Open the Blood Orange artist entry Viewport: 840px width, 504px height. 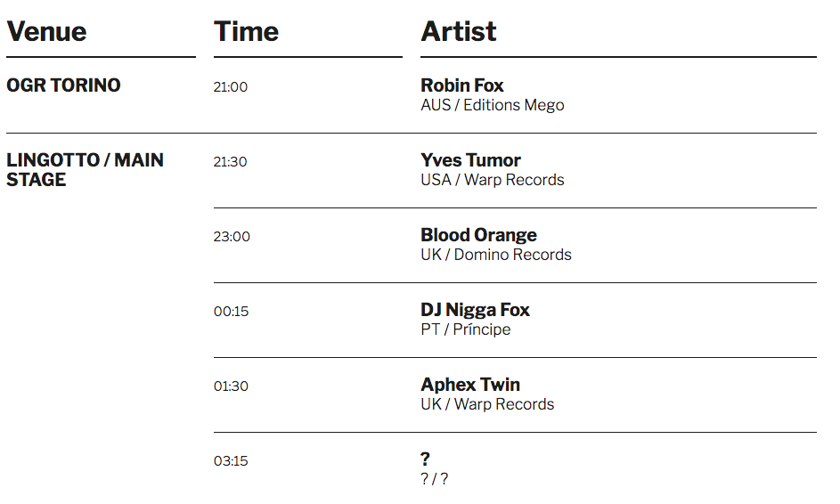click(x=478, y=235)
